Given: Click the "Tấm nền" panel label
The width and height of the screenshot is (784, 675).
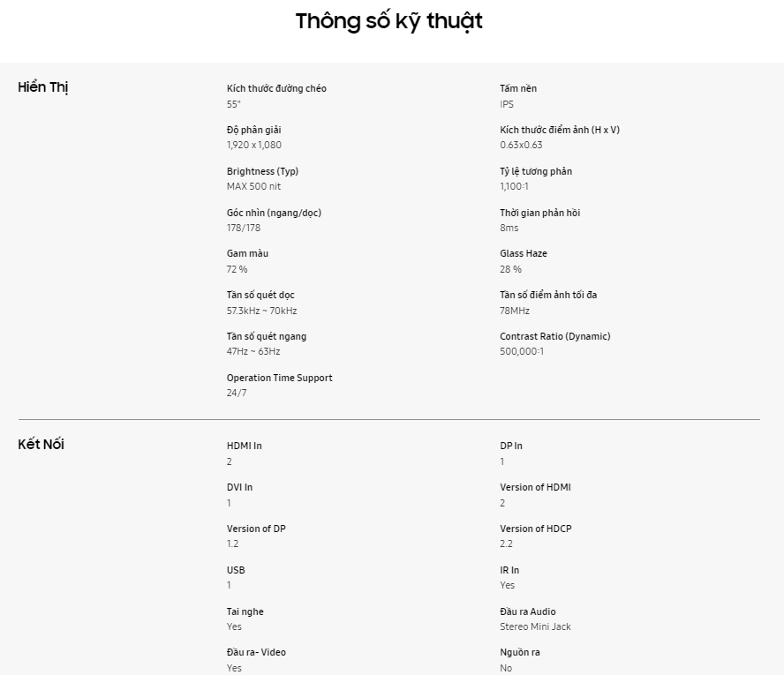Looking at the screenshot, I should click(518, 88).
